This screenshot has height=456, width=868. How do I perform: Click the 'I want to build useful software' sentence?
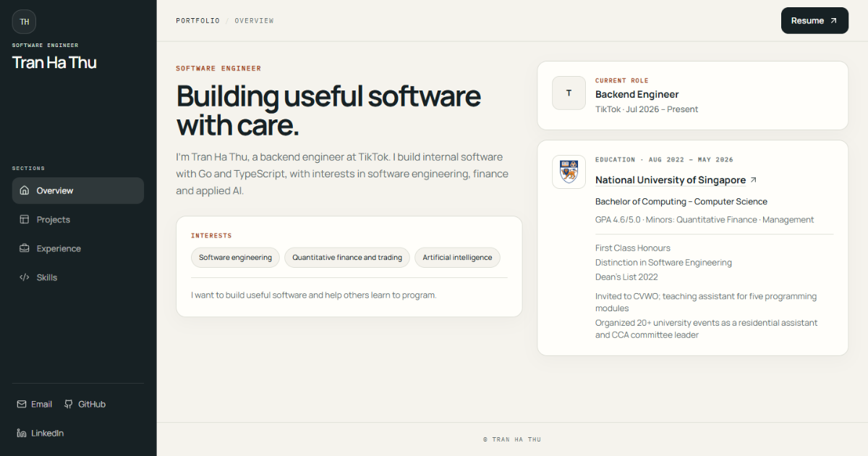point(314,295)
